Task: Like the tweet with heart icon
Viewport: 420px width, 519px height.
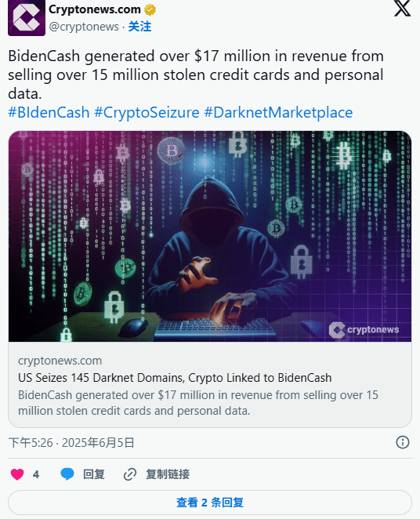Action: point(17,474)
